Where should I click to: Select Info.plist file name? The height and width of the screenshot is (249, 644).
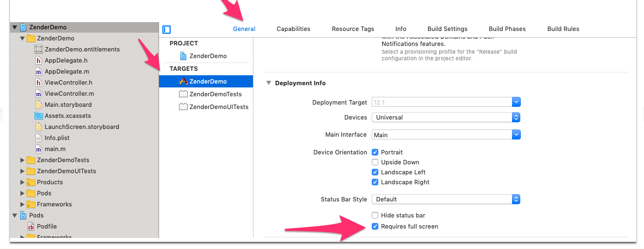click(x=56, y=138)
